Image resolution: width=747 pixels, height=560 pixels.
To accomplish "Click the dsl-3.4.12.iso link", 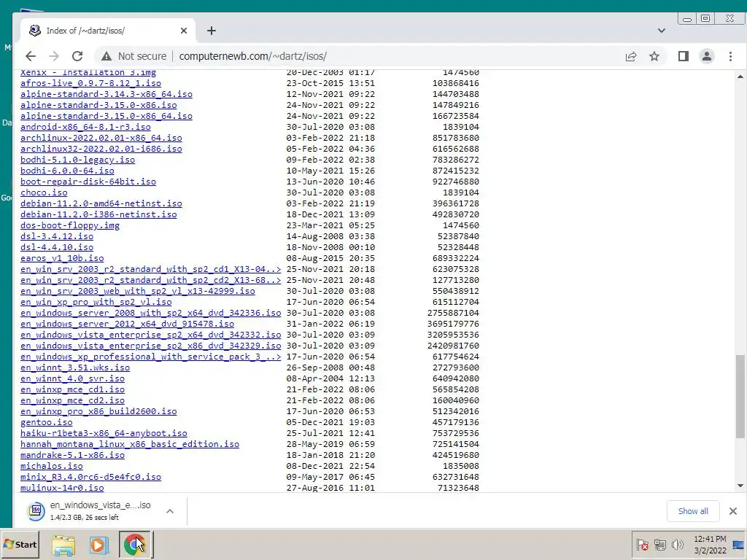I will click(x=57, y=237).
